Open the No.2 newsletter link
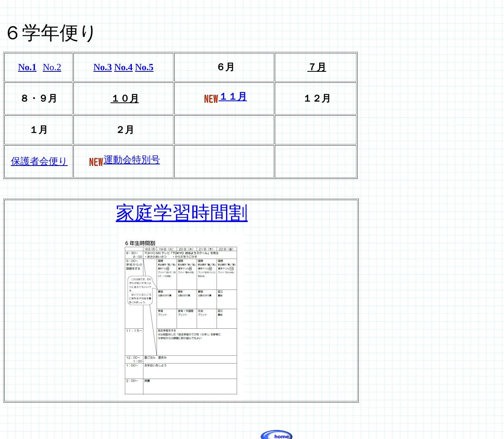 tap(52, 67)
